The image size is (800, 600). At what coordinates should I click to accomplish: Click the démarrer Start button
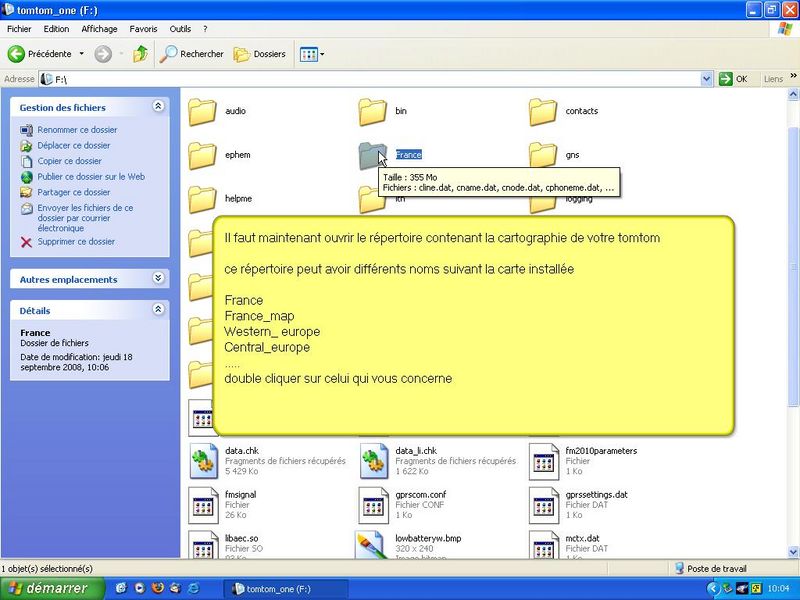(x=53, y=588)
